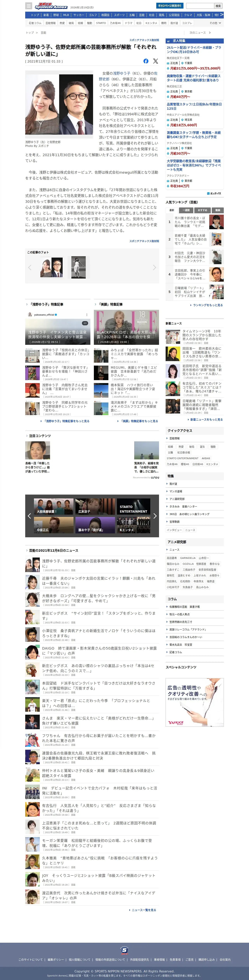
Task: Click GARNiDELiA tag in アニメ研究部
Action: pyautogui.click(x=188, y=558)
